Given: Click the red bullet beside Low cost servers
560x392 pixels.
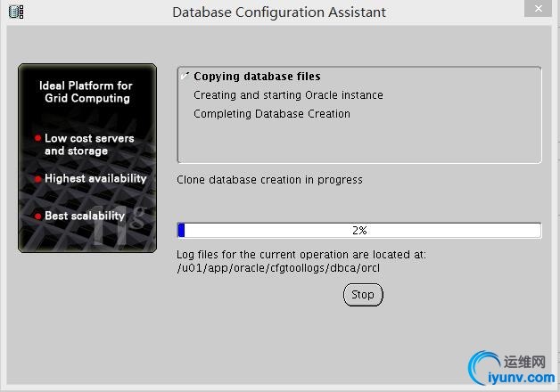Looking at the screenshot, I should point(37,139).
